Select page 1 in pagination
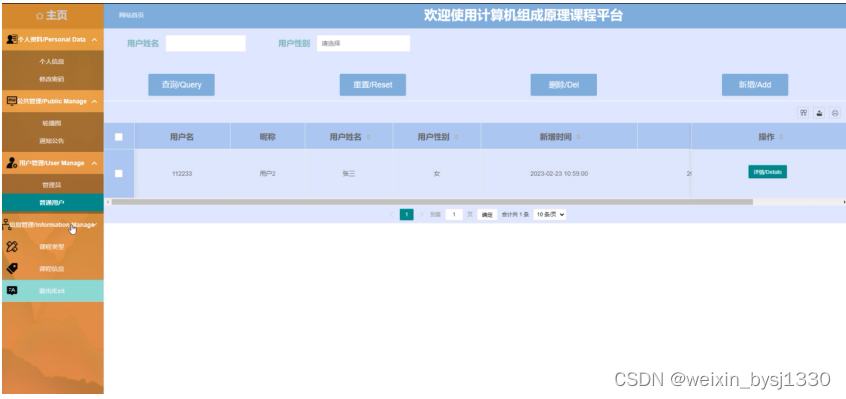The width and height of the screenshot is (846, 399). [x=406, y=215]
